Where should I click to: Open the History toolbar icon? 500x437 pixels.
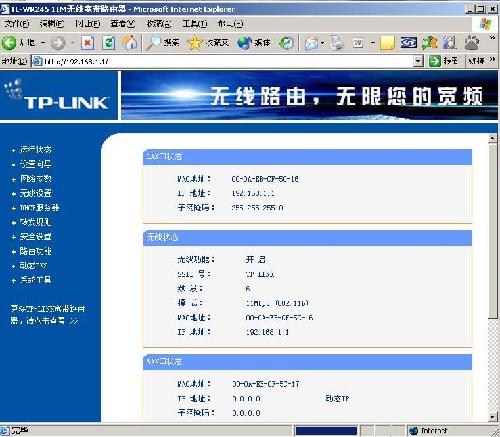[286, 43]
